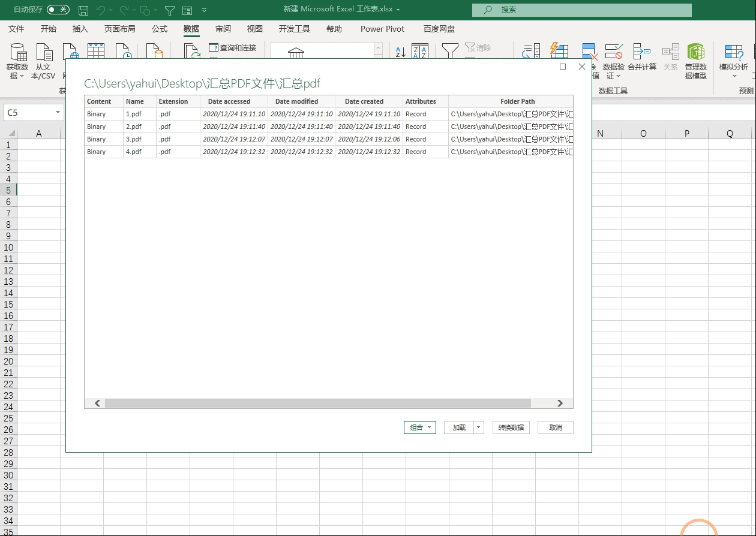Open the Power Pivot tab

(383, 29)
